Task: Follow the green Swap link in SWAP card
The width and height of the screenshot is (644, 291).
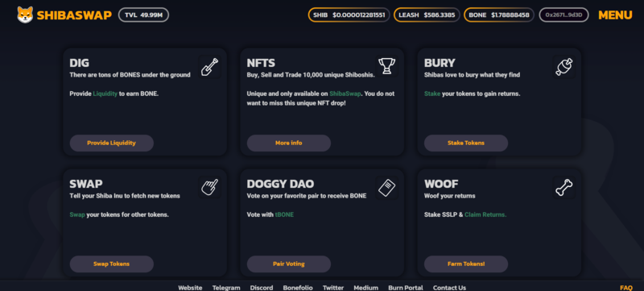Action: click(x=77, y=214)
